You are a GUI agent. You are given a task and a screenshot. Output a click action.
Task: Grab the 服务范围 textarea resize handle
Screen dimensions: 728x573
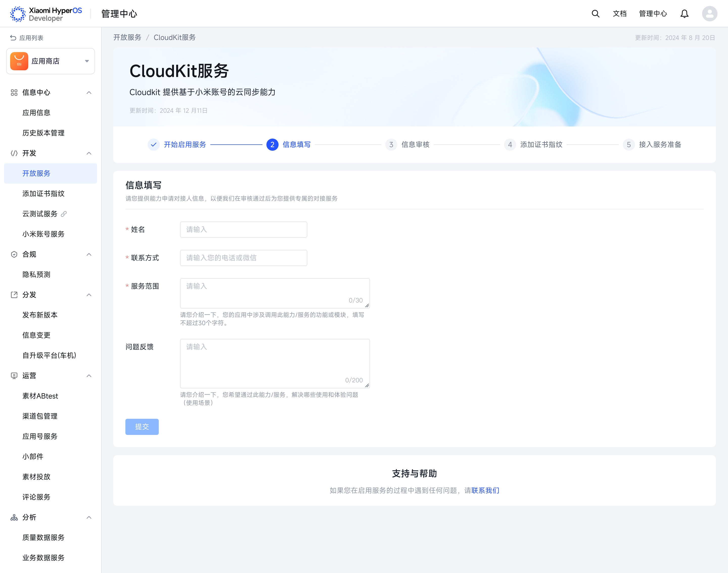[367, 305]
